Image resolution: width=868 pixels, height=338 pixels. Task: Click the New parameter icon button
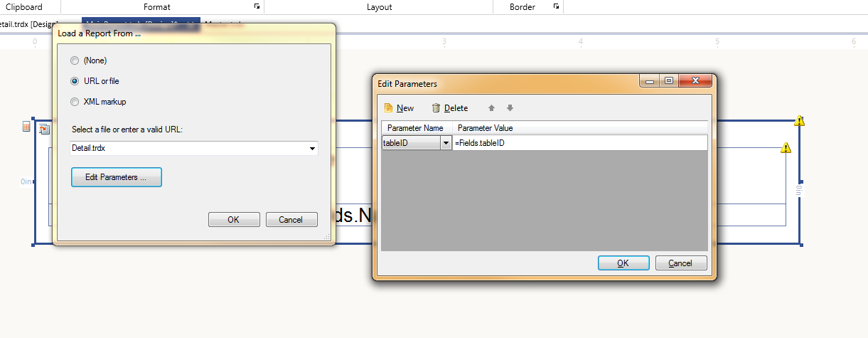pyautogui.click(x=389, y=108)
